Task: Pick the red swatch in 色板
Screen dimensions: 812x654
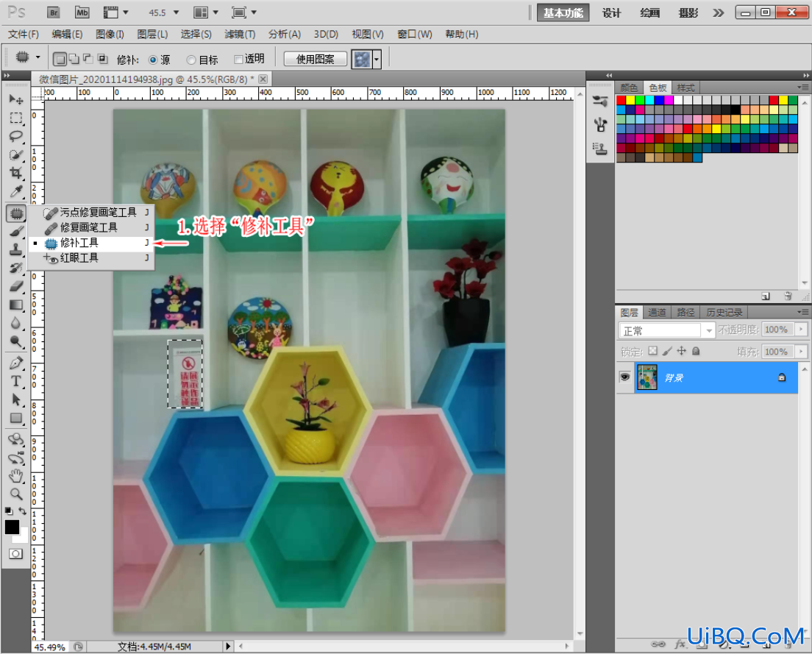Action: coord(621,100)
